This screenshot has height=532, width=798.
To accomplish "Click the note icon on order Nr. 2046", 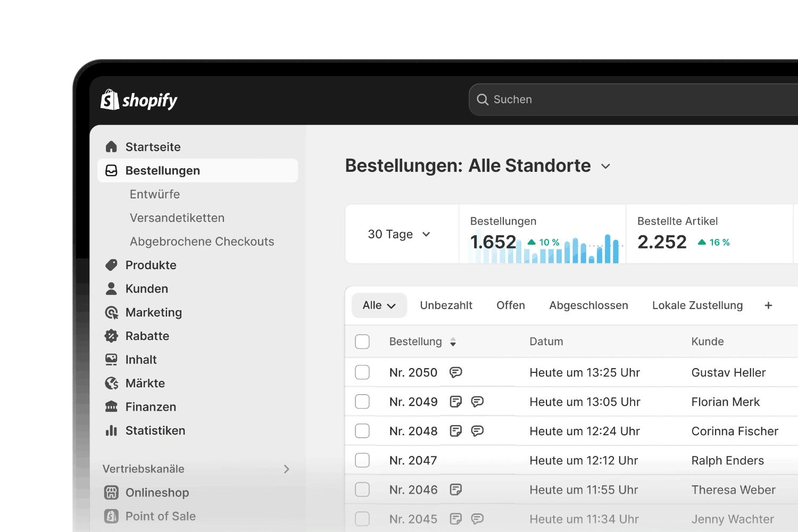I will coord(455,489).
